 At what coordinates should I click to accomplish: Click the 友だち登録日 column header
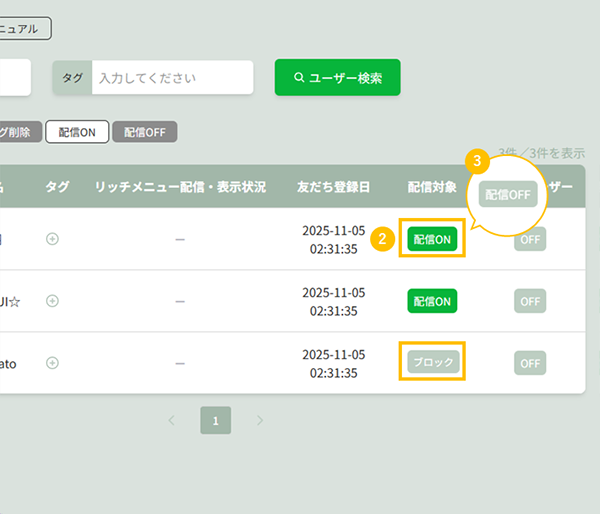tap(333, 187)
